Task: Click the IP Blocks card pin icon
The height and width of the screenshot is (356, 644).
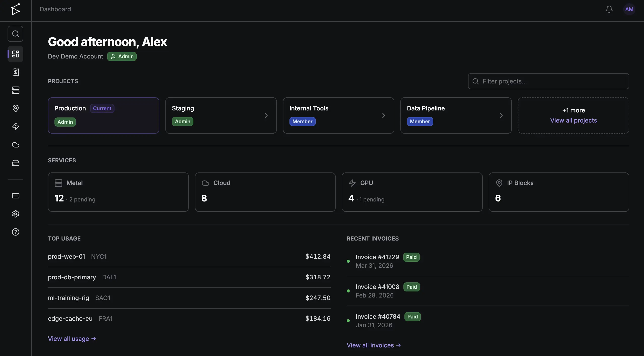Action: (x=499, y=183)
